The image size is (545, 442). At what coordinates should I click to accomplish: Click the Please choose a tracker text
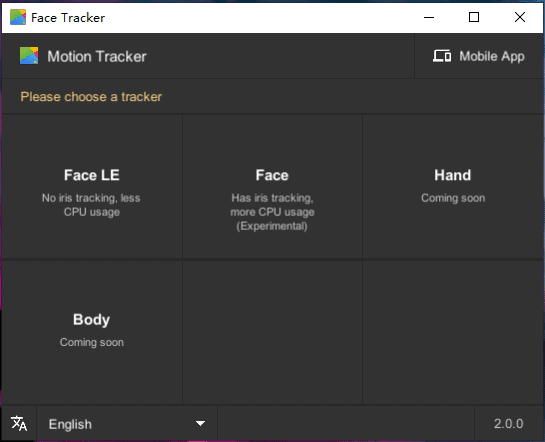(91, 97)
